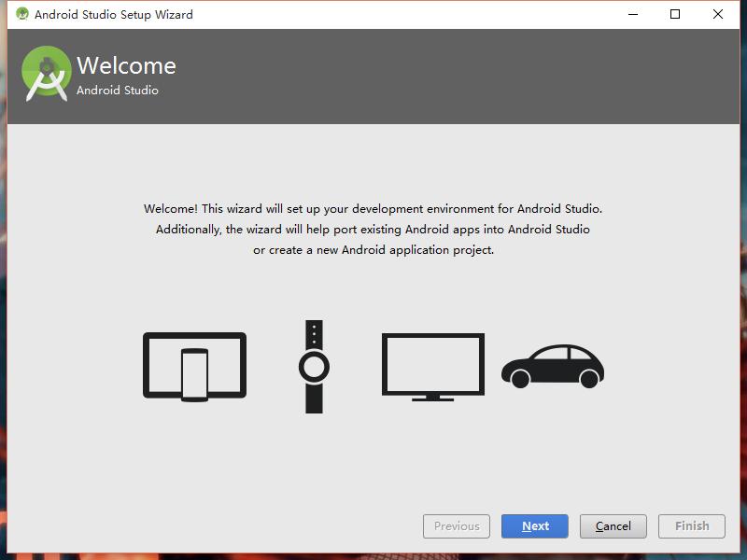Click the small title bar app icon
Viewport: 747px width, 560px height.
(21, 14)
